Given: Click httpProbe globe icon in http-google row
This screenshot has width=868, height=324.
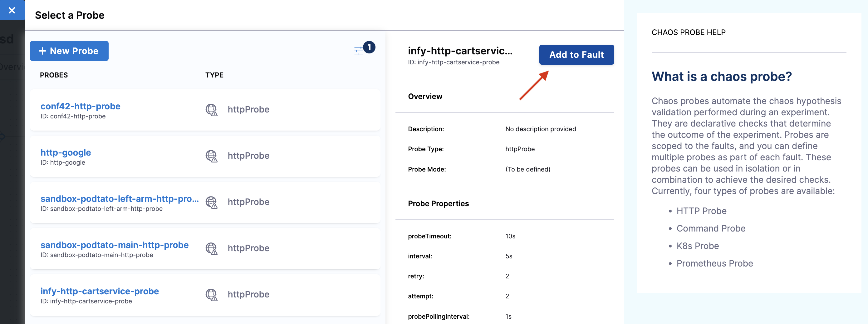Looking at the screenshot, I should click(212, 156).
